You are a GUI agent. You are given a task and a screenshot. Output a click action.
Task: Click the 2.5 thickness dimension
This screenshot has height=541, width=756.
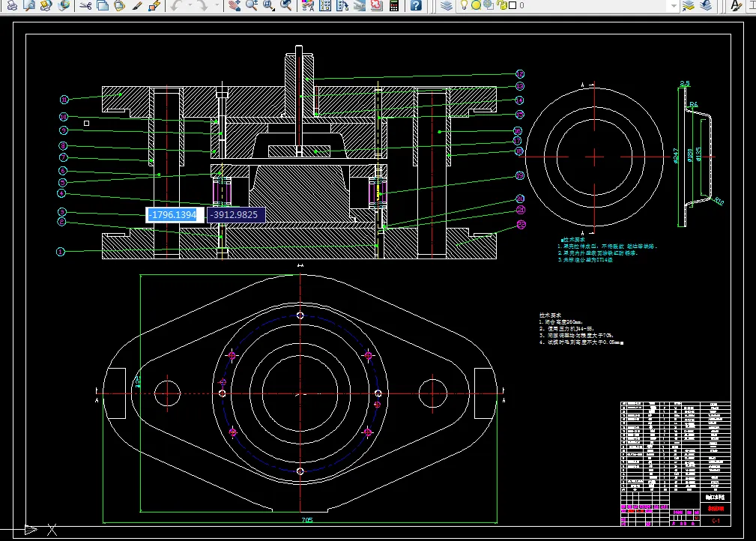[x=685, y=83]
